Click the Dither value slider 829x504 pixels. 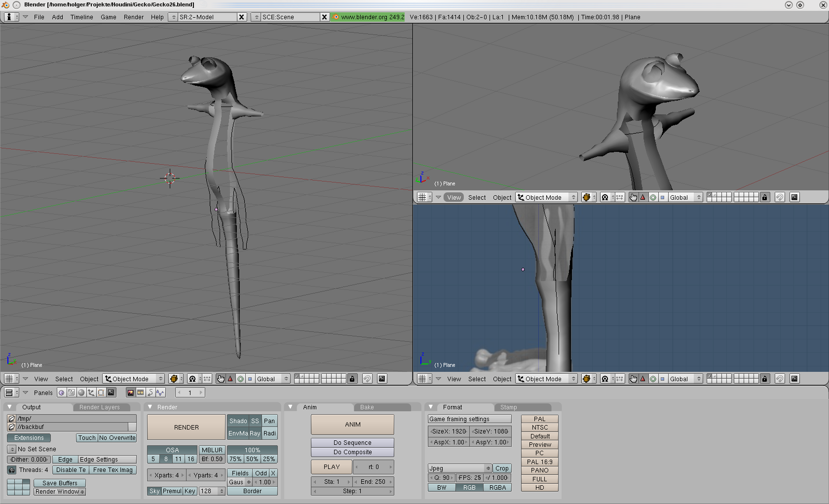(x=29, y=459)
